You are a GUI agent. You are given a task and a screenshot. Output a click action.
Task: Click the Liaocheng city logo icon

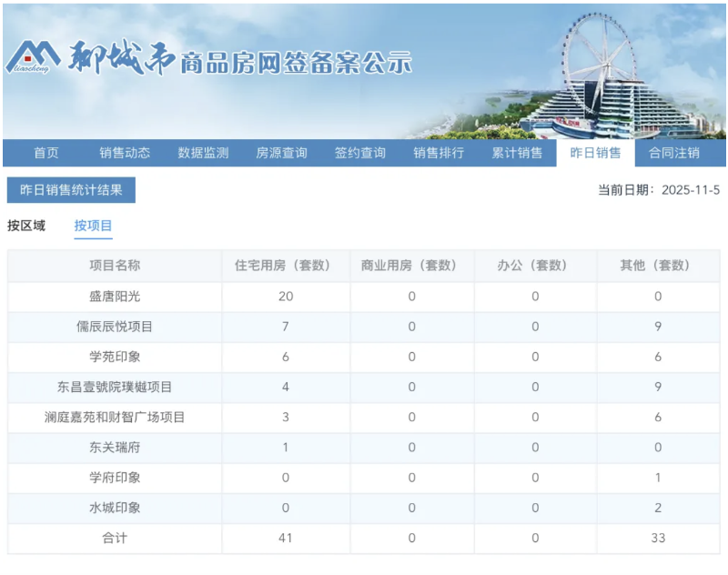pos(36,55)
